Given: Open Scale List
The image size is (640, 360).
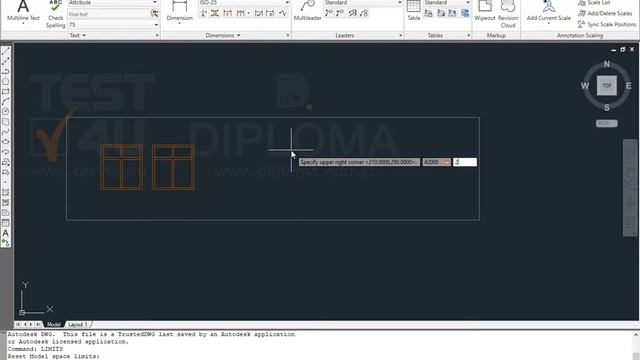Looking at the screenshot, I should (x=594, y=3).
